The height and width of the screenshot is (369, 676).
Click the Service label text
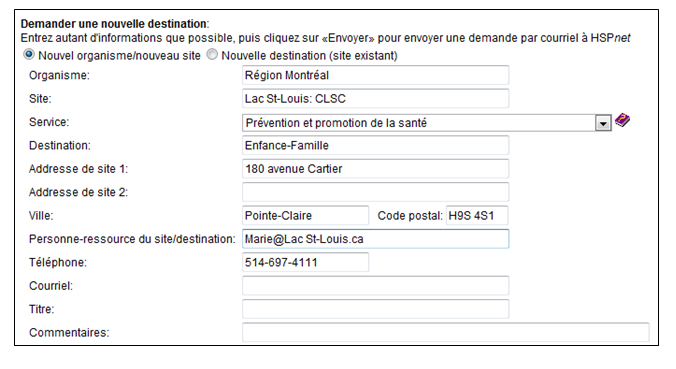tap(49, 122)
